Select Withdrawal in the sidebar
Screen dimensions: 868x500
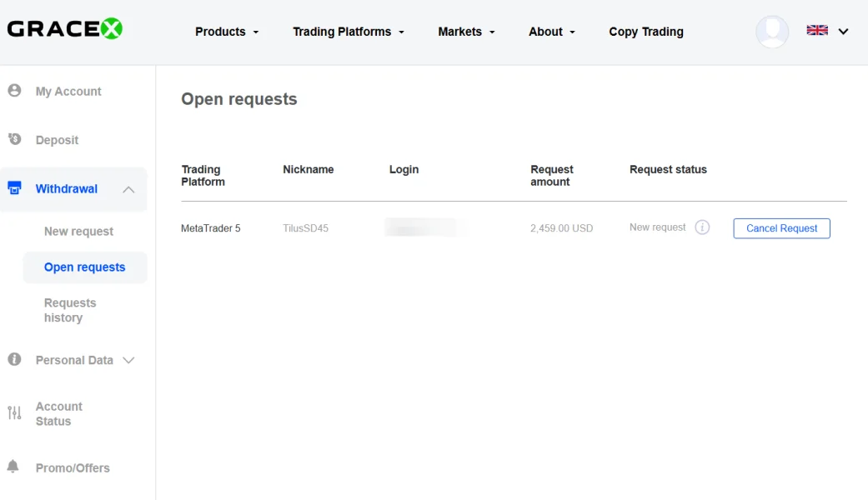67,188
